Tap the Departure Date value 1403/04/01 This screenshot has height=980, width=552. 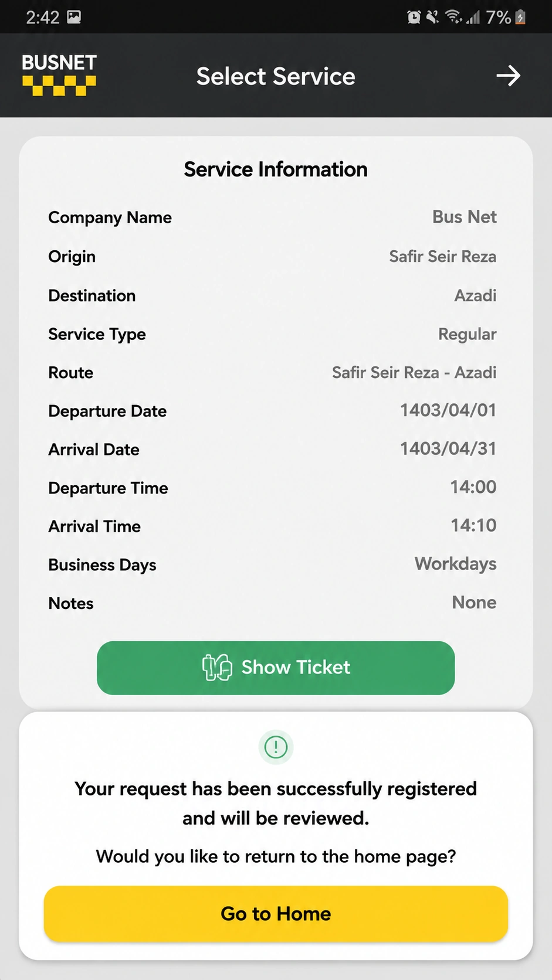(x=448, y=410)
